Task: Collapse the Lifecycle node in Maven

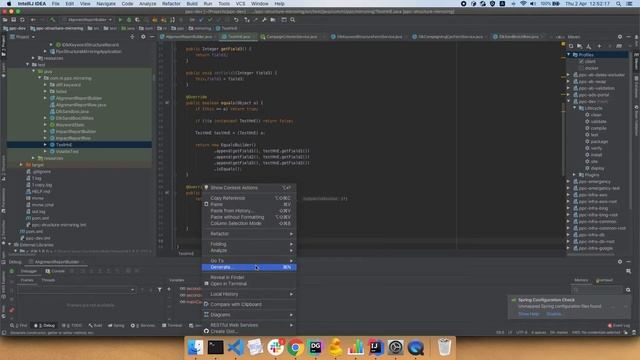Action: pyautogui.click(x=575, y=108)
